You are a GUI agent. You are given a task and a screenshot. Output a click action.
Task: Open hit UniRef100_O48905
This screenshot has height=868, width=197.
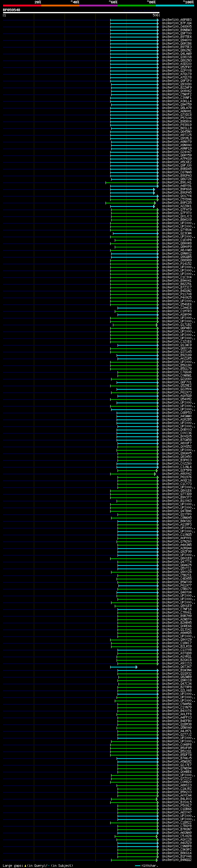pyautogui.click(x=177, y=26)
